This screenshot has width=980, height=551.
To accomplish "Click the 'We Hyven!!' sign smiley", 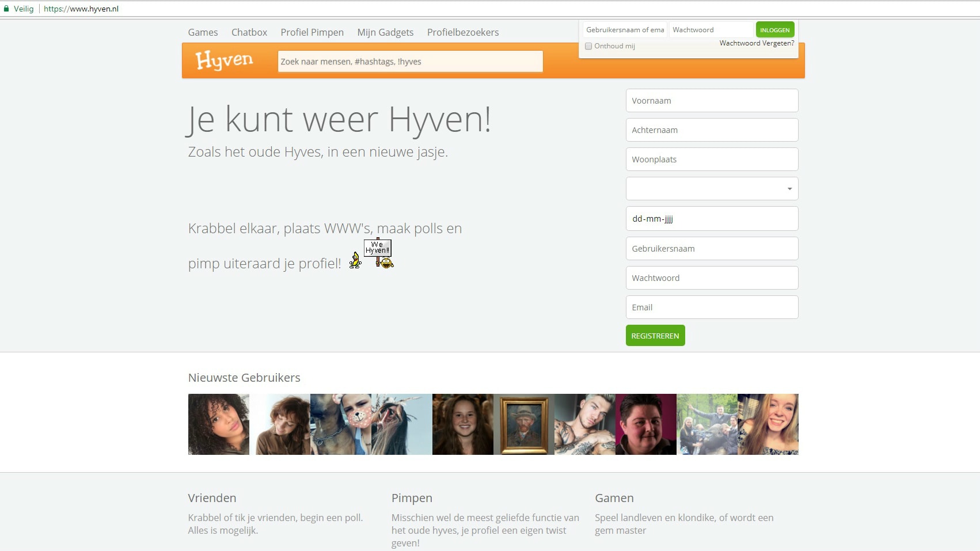I will tap(380, 253).
